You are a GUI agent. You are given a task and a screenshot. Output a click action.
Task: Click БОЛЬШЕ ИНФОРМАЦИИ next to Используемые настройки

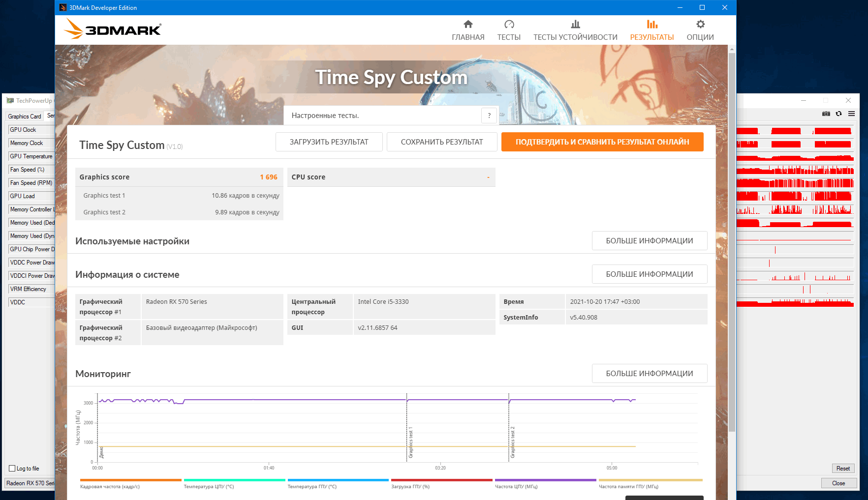coord(650,240)
